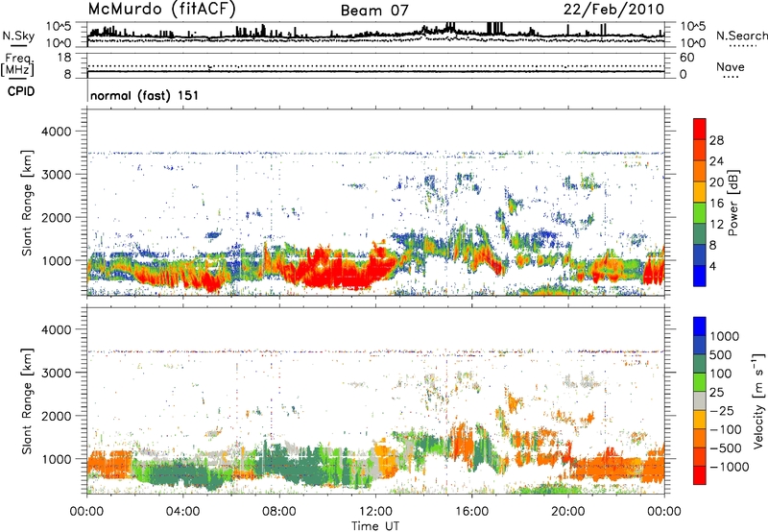The height and width of the screenshot is (532, 768).
Task: Click the 'Beam 07' label
Action: point(374,10)
